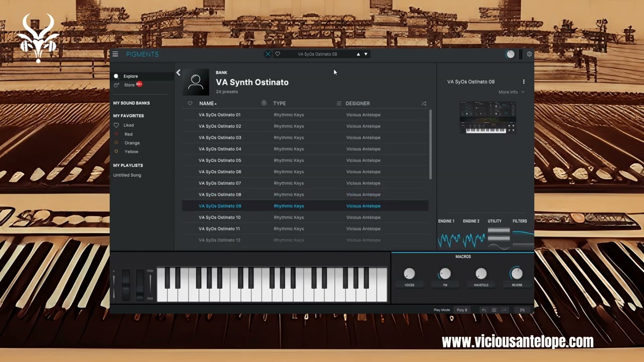Open the three-dot menu for VA SyOs Ostinato 09
The image size is (644, 362).
[524, 81]
